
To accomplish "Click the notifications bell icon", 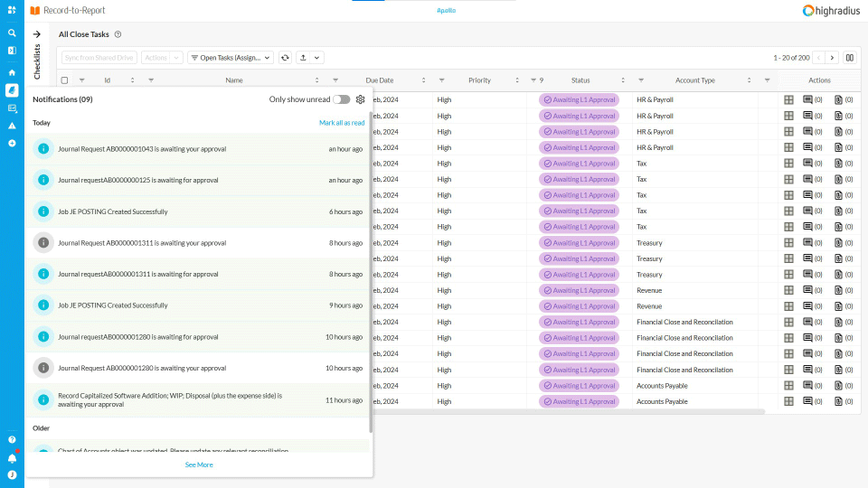I will (x=12, y=458).
